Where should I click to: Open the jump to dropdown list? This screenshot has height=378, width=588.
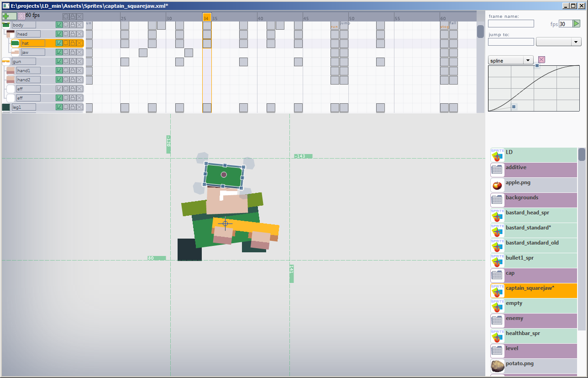click(x=559, y=42)
